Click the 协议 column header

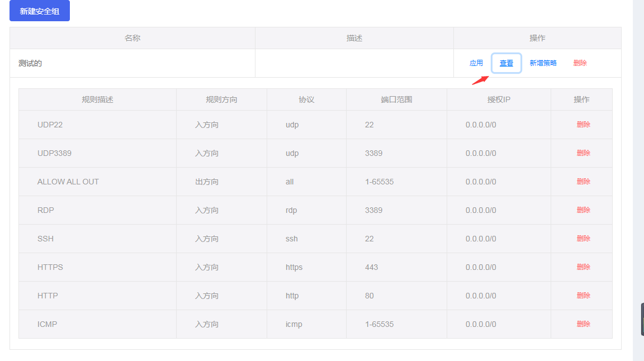(x=306, y=99)
